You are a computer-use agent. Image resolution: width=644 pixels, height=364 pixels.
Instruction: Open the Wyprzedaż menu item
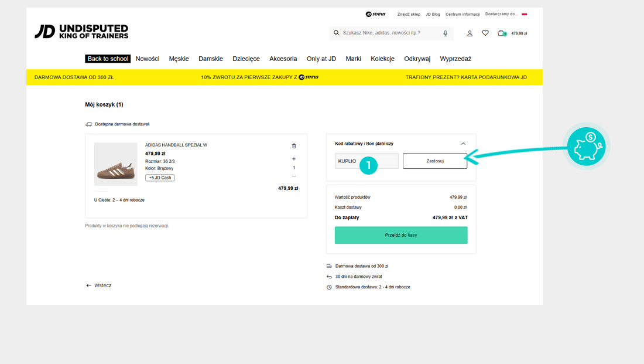point(455,59)
